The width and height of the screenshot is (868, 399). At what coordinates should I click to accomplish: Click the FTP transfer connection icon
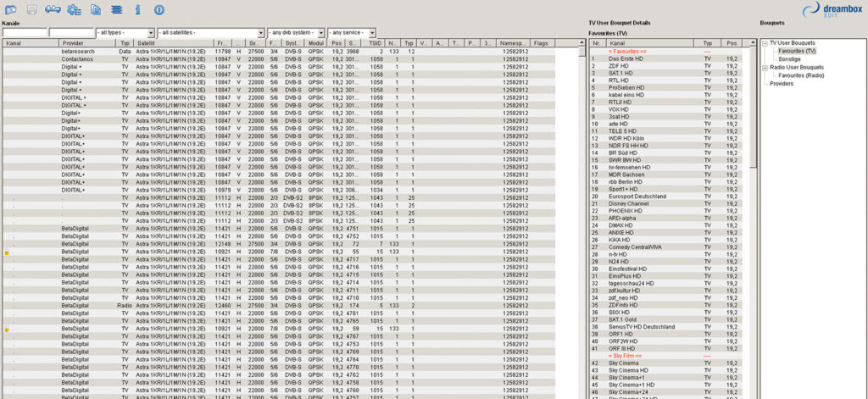(x=53, y=9)
